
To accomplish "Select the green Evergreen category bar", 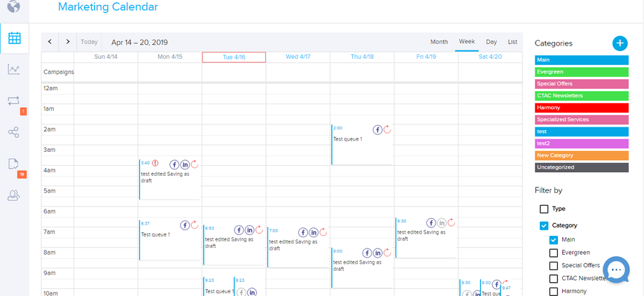I will tap(582, 72).
